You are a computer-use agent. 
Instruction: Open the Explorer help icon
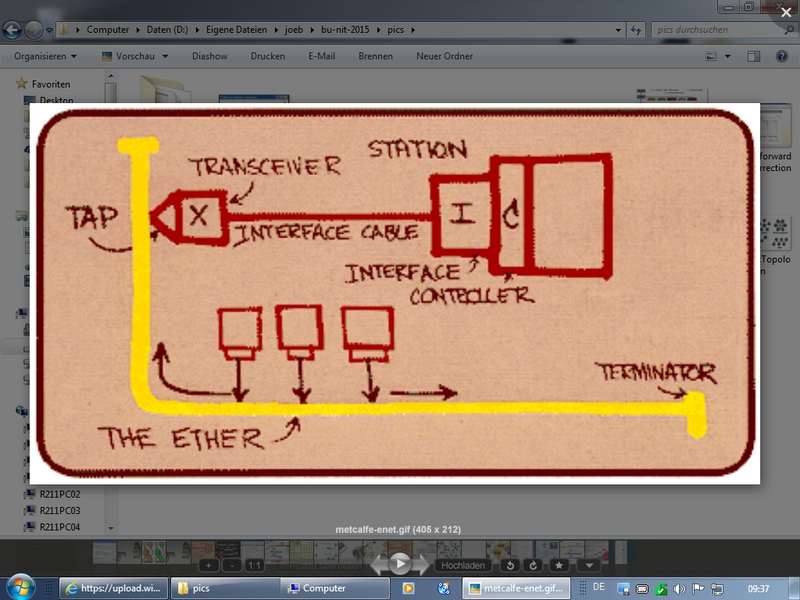pos(782,56)
